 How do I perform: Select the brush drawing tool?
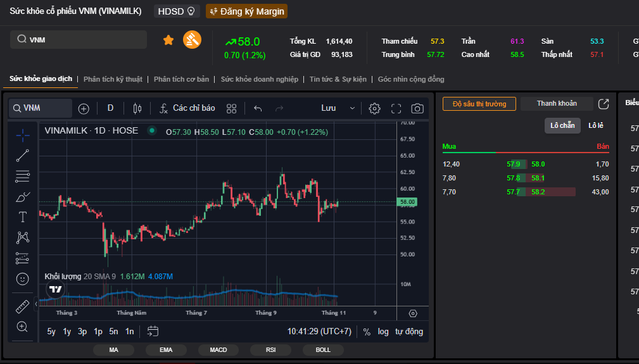coord(22,197)
